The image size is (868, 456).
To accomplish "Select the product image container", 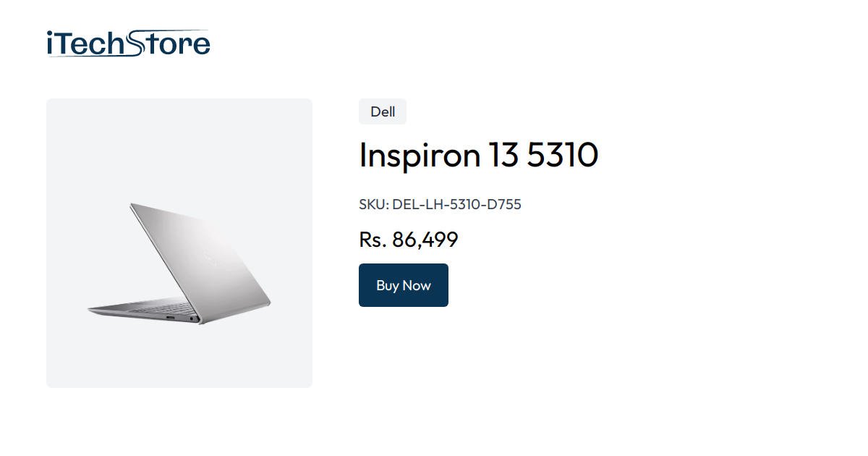I will [x=179, y=243].
